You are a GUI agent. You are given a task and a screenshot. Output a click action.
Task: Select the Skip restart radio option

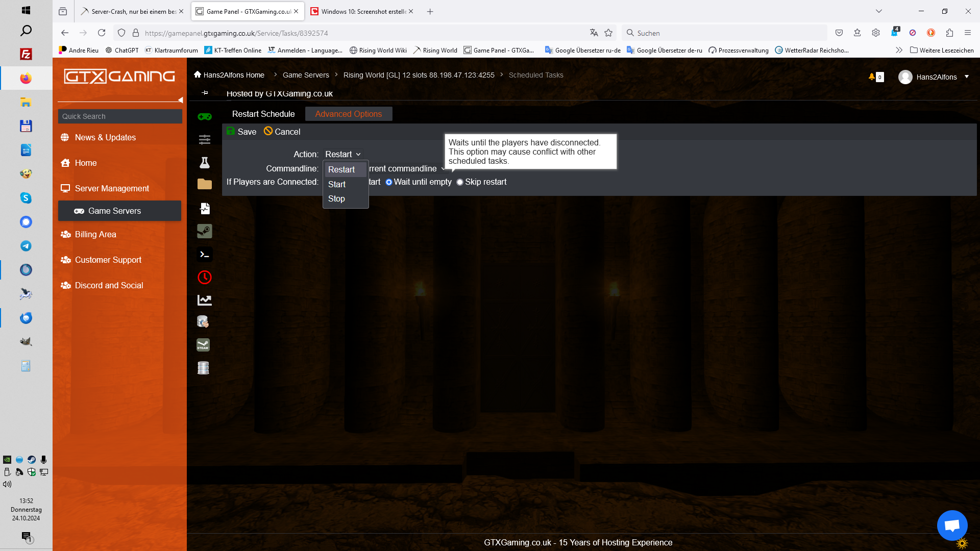(x=460, y=182)
